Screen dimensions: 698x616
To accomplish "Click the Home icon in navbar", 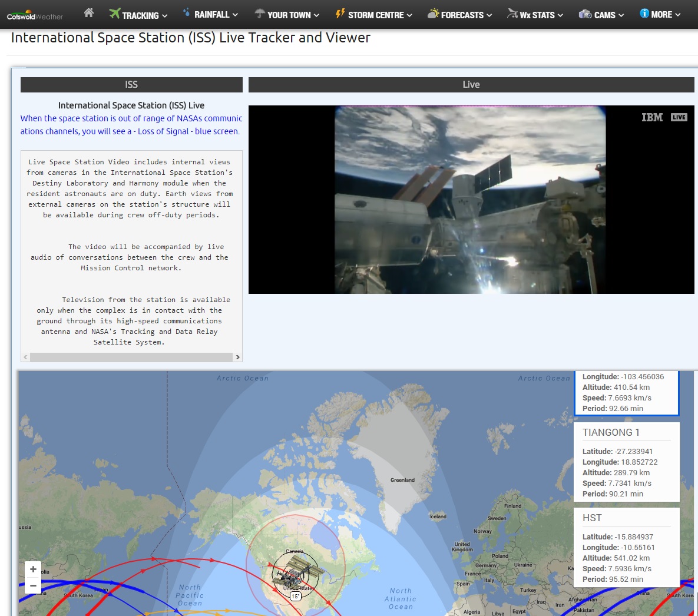I will click(89, 13).
